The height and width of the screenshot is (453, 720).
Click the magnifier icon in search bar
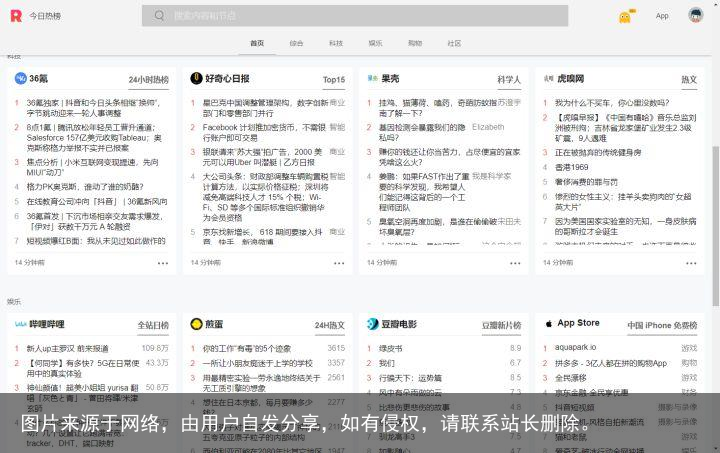pos(159,16)
